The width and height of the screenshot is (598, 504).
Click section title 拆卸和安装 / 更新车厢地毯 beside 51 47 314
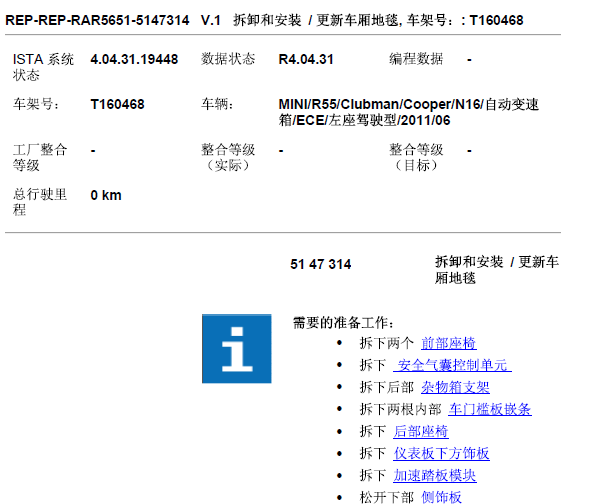pyautogui.click(x=497, y=270)
